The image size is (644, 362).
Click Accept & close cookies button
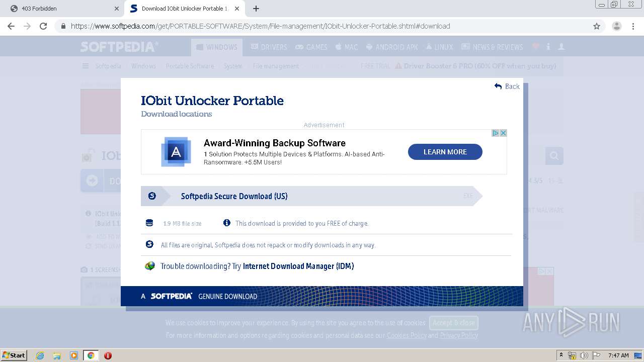click(x=454, y=323)
